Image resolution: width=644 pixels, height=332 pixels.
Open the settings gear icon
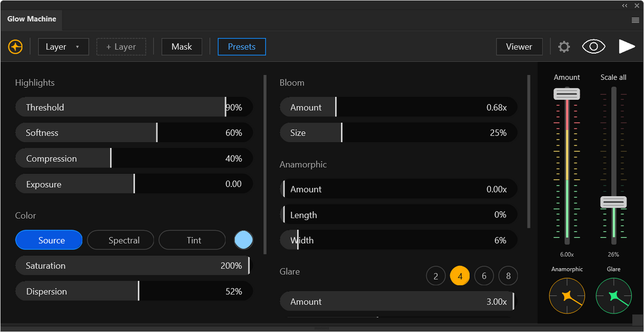563,47
